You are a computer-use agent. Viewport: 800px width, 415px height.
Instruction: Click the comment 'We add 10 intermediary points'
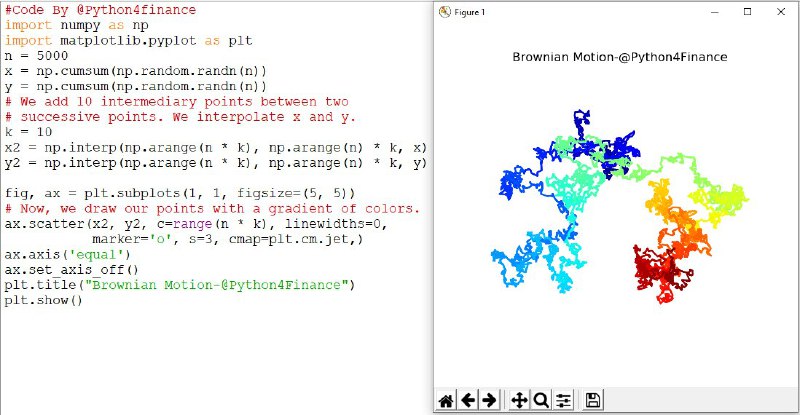point(177,102)
